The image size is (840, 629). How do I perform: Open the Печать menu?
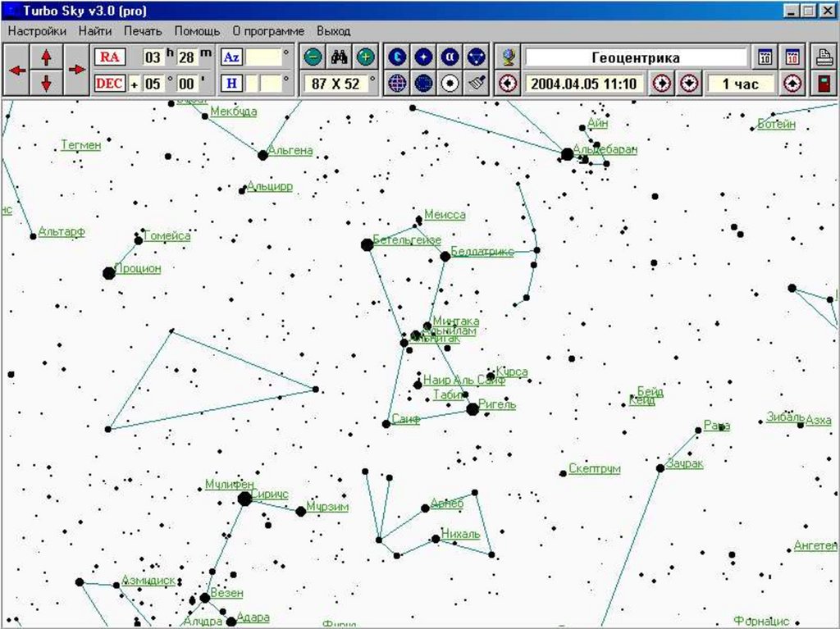point(143,31)
